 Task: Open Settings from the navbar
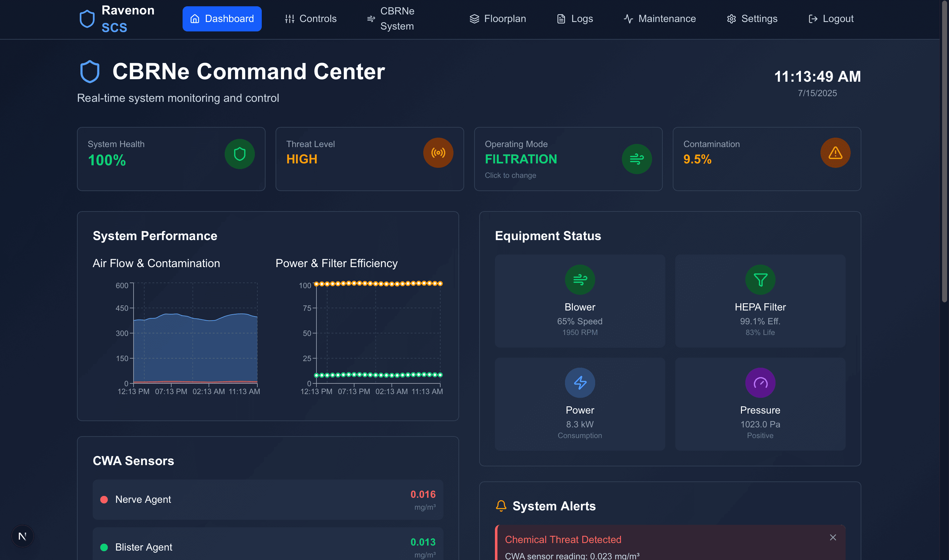(x=752, y=19)
